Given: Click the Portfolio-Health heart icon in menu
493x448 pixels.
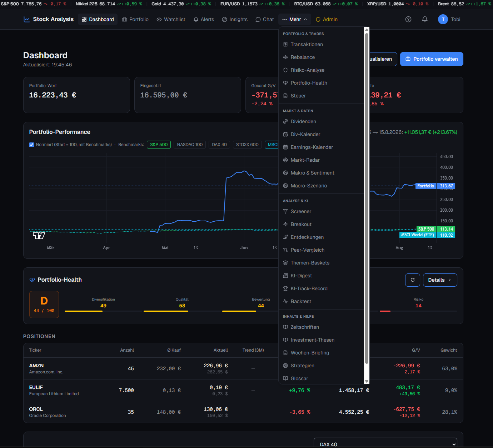Looking at the screenshot, I should pyautogui.click(x=285, y=83).
